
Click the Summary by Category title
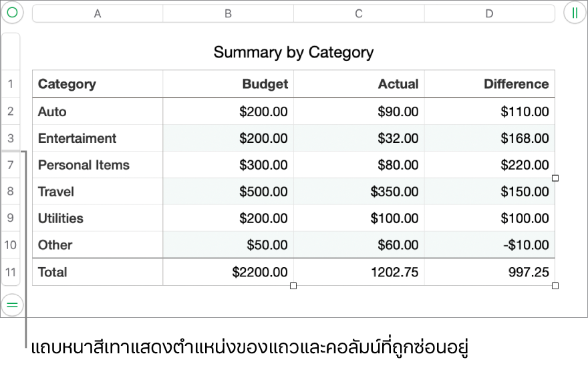293,52
